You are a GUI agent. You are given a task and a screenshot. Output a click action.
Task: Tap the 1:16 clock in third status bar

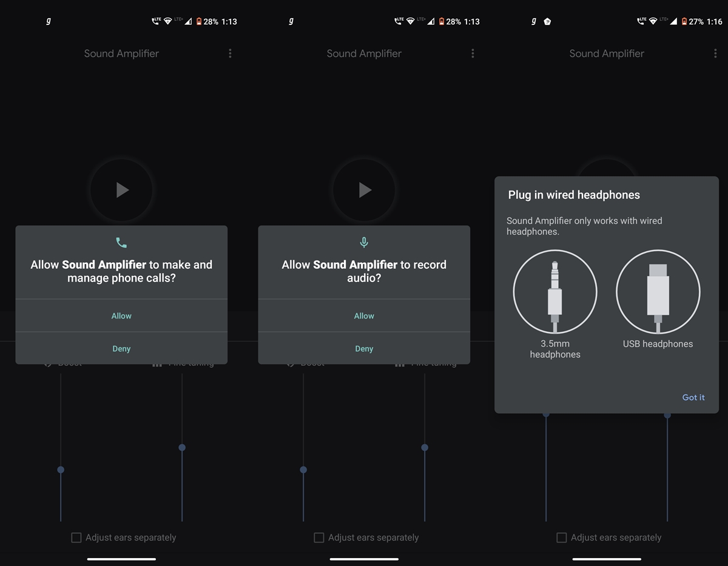coord(715,21)
